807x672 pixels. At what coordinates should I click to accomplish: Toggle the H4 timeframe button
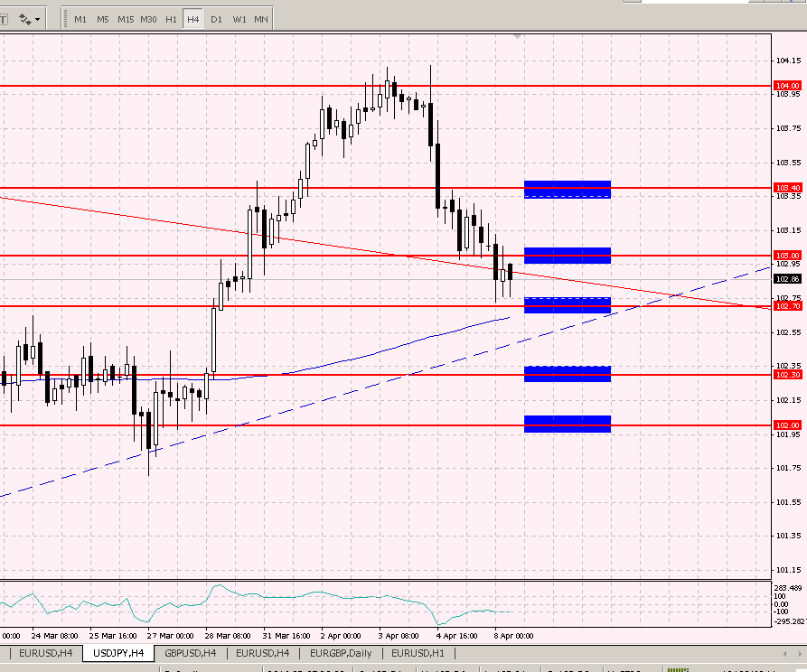click(193, 20)
